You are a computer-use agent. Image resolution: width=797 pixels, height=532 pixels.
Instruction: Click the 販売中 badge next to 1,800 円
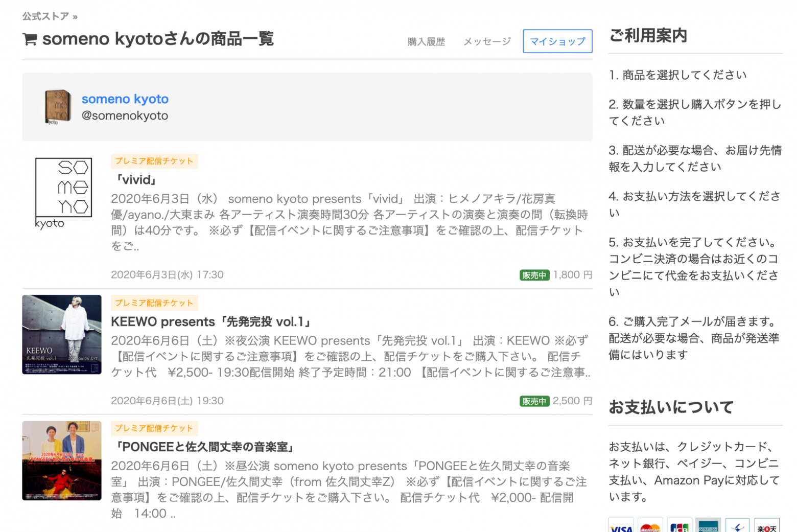(x=534, y=275)
